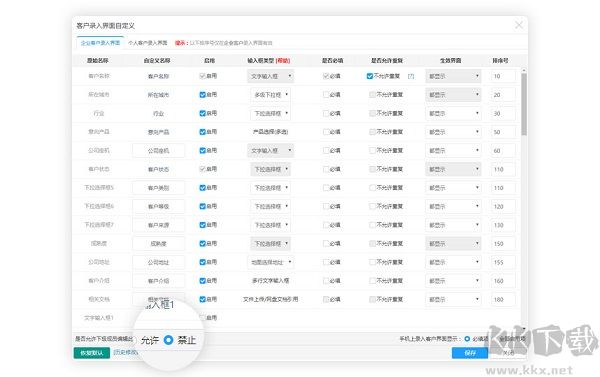Open input type dropdown for 所在城市 row

[x=271, y=95]
